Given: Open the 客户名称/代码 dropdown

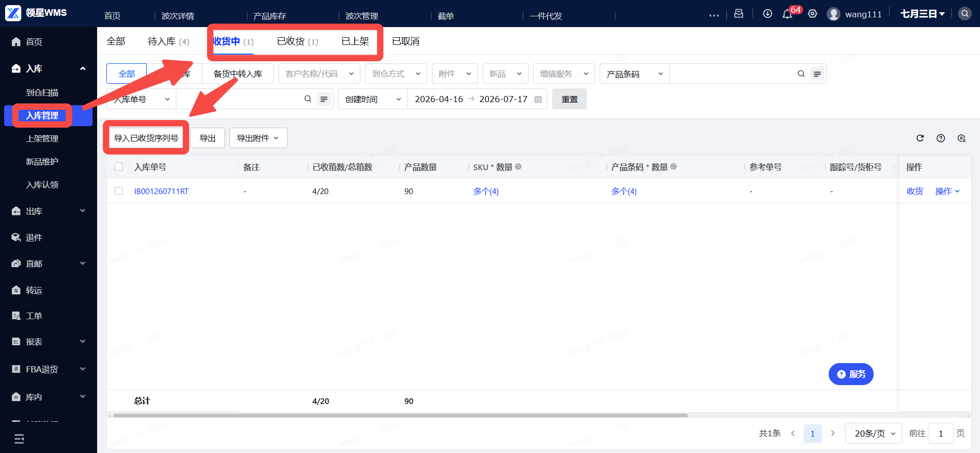Looking at the screenshot, I should point(320,74).
